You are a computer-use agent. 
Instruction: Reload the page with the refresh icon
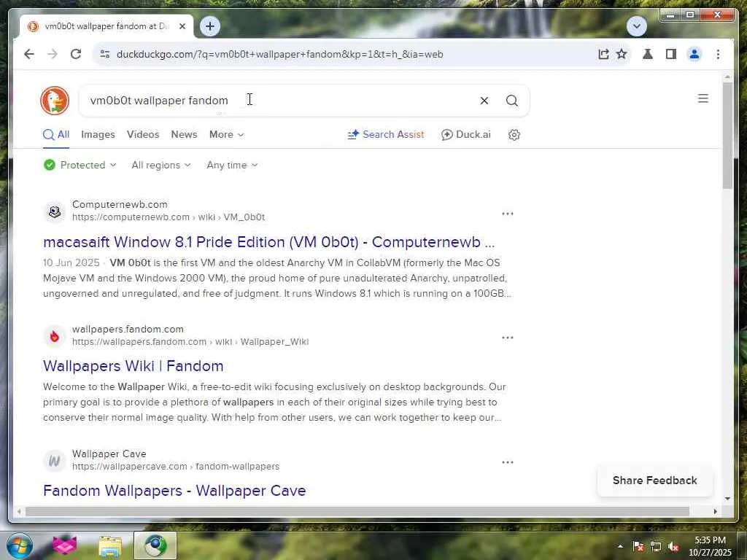[76, 54]
